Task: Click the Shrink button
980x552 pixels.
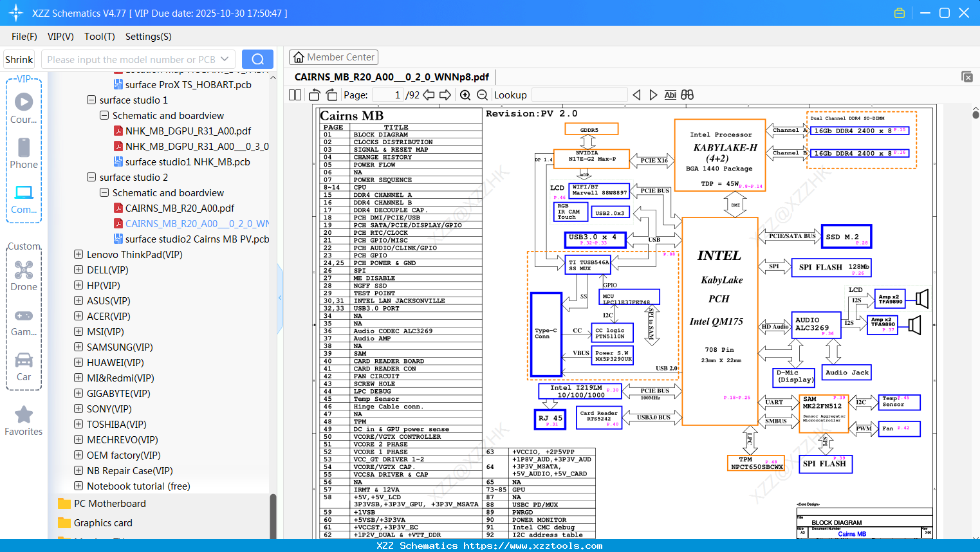Action: (x=19, y=59)
